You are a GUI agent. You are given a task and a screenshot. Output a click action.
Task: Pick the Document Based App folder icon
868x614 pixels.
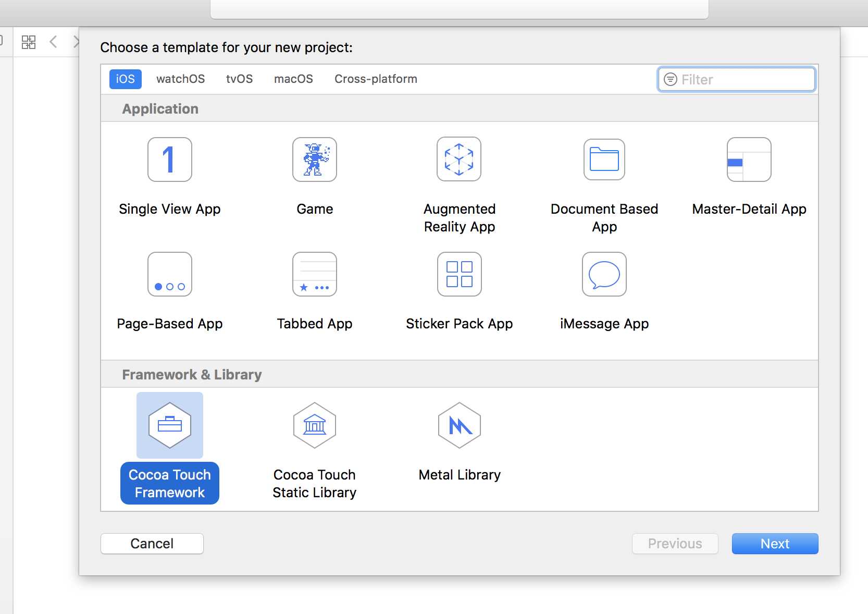coord(604,159)
